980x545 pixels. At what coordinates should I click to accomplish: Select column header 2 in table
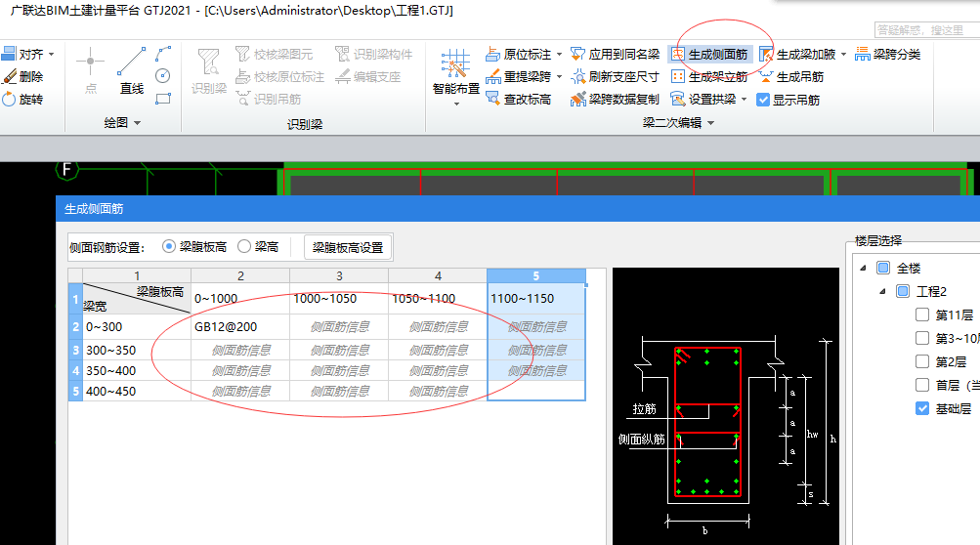(240, 275)
